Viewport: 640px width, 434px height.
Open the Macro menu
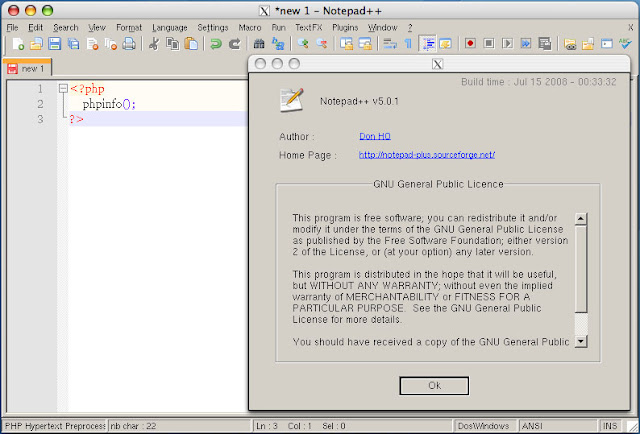pyautogui.click(x=250, y=27)
